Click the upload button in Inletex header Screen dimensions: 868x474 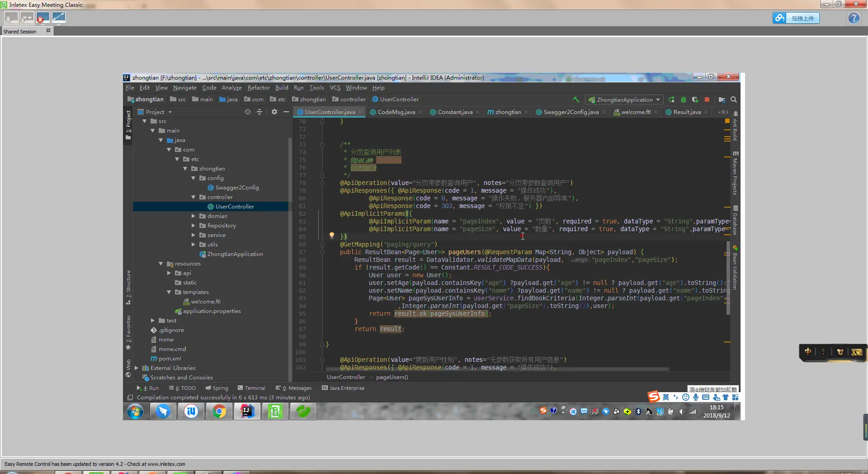[796, 18]
